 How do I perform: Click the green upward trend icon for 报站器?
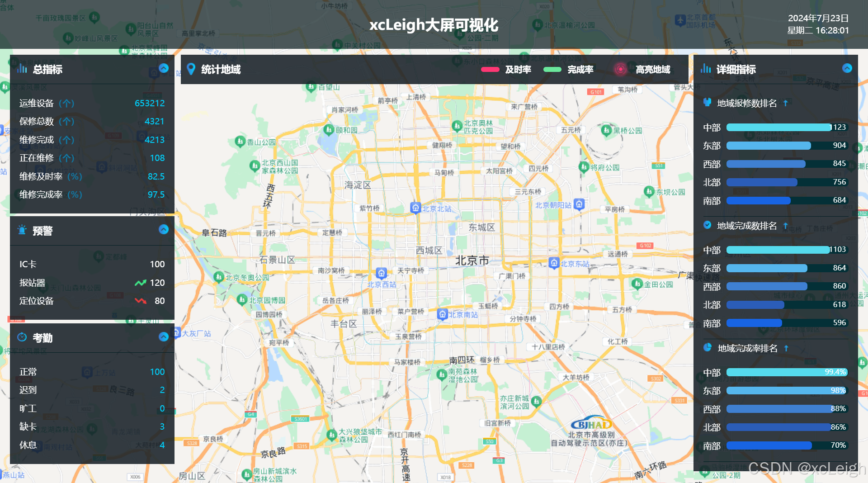pos(141,283)
